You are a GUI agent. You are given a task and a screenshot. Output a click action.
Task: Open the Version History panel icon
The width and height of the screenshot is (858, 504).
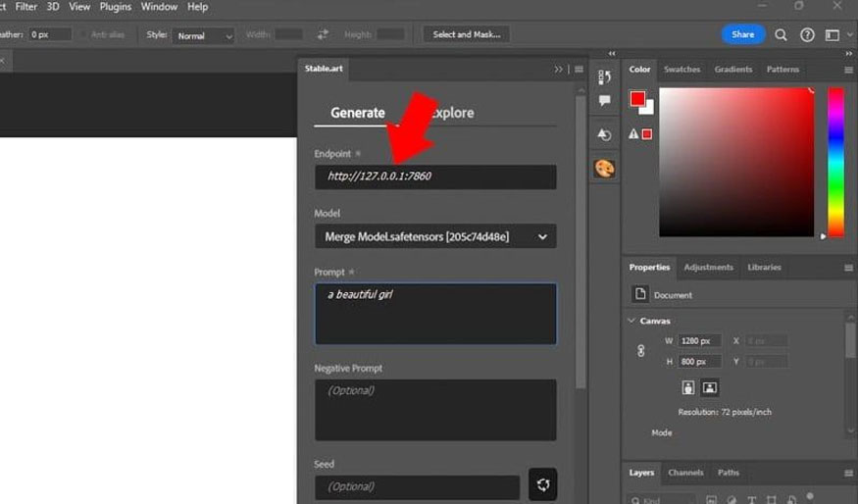click(604, 134)
